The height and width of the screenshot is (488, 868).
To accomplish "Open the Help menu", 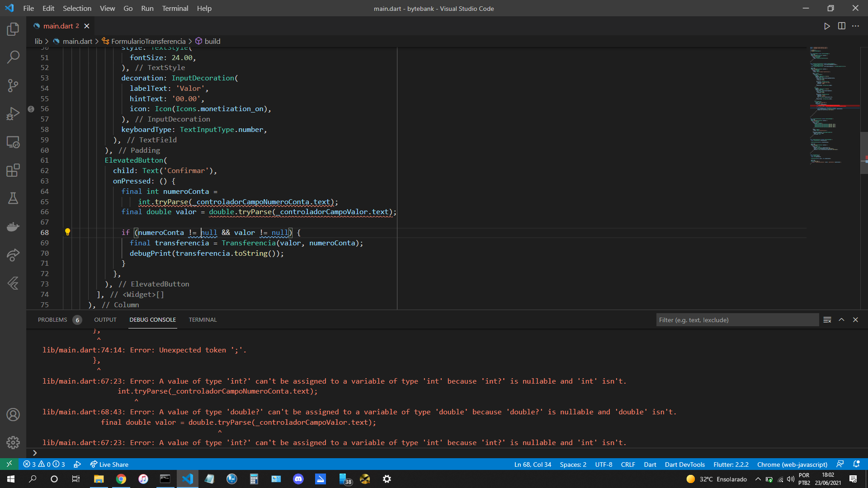I will pos(204,8).
